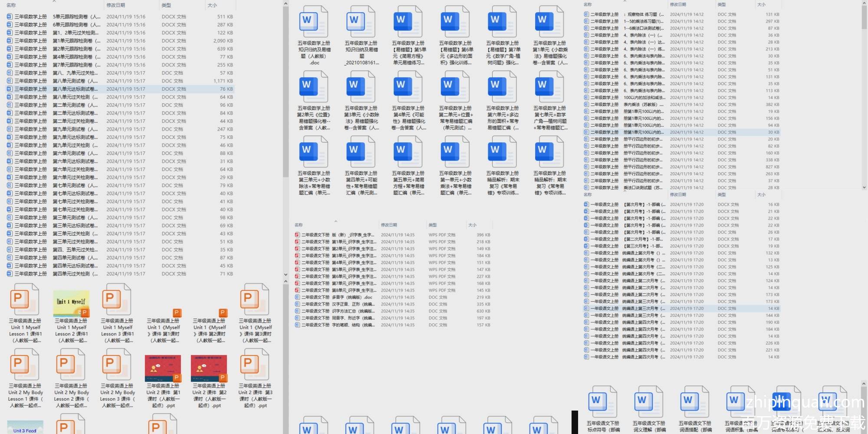
Task: Select the 二年级数学上册 1--5的乘法练习题 row
Action: (x=643, y=21)
